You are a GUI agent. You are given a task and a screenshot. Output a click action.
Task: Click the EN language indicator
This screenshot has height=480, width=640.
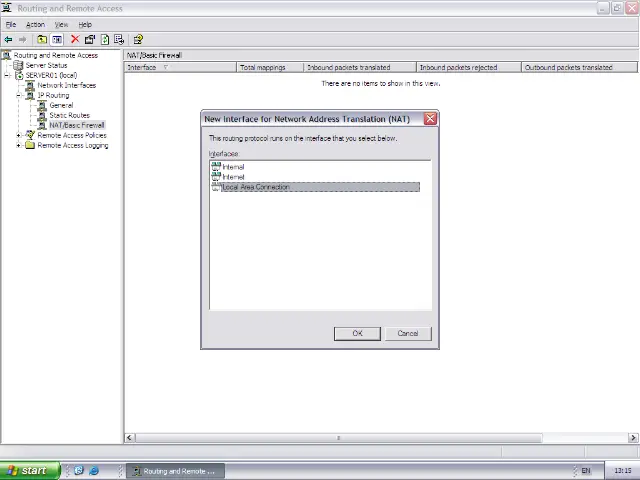coord(585,471)
